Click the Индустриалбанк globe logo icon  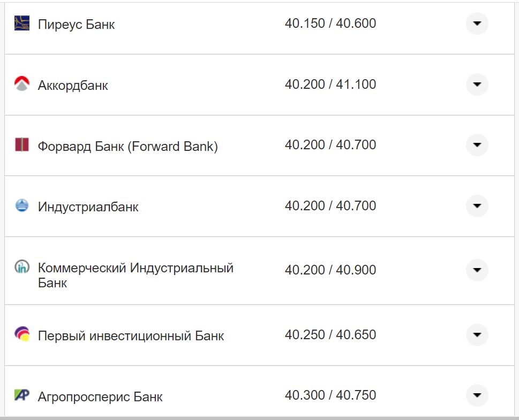(21, 205)
